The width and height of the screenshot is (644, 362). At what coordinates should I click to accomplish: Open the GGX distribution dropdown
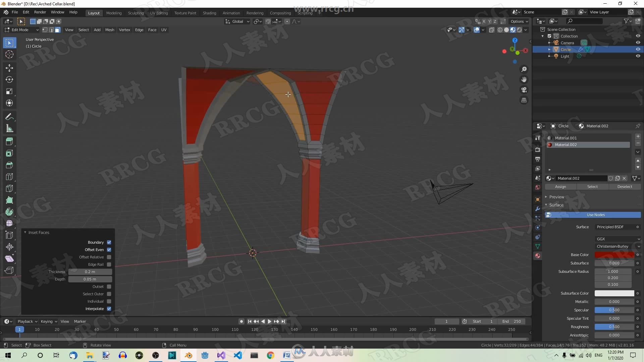click(618, 239)
